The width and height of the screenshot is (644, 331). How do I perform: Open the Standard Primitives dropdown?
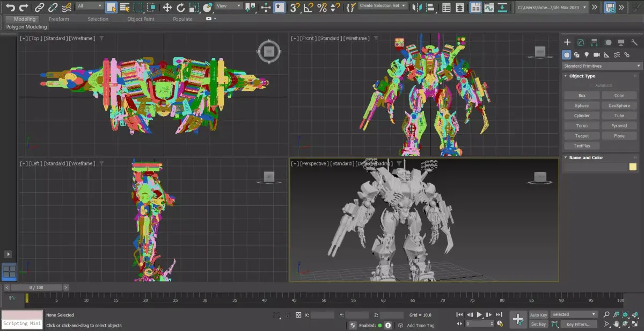tap(602, 66)
